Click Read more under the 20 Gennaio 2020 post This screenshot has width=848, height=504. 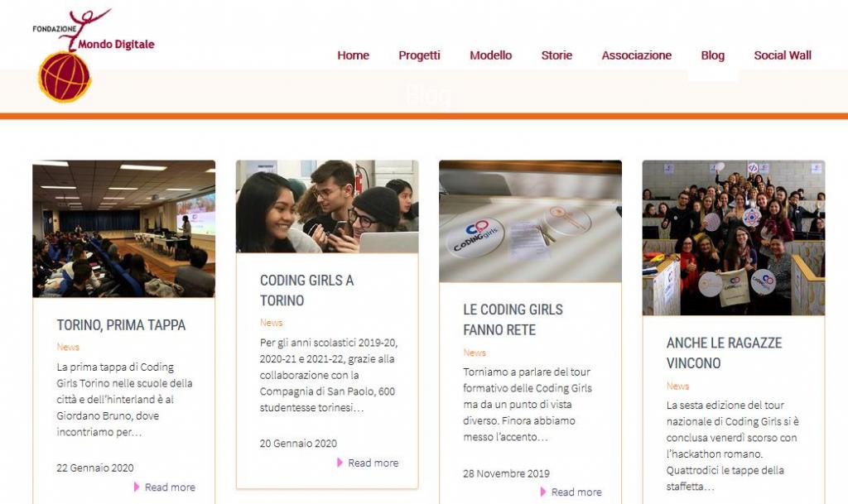373,463
